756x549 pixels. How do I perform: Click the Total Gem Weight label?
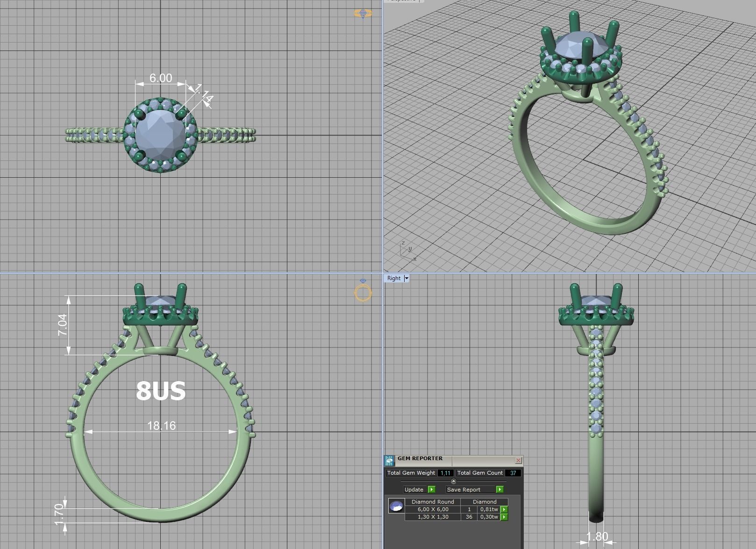411,473
